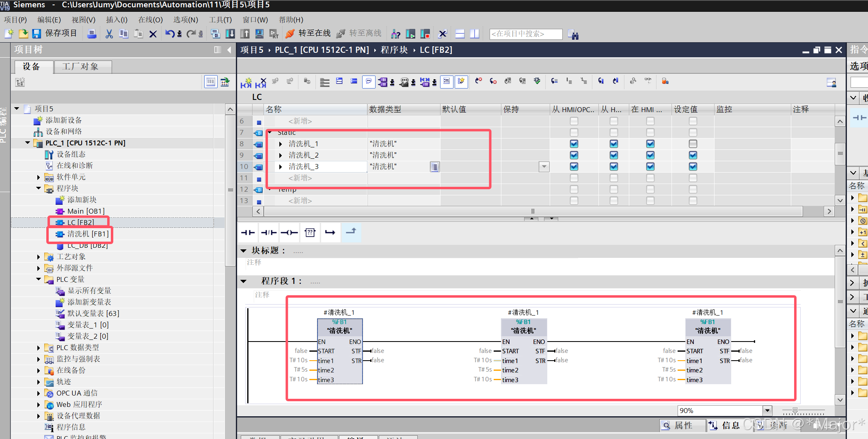Click the normally closed contact icon
Image resolution: width=868 pixels, height=439 pixels.
click(269, 232)
